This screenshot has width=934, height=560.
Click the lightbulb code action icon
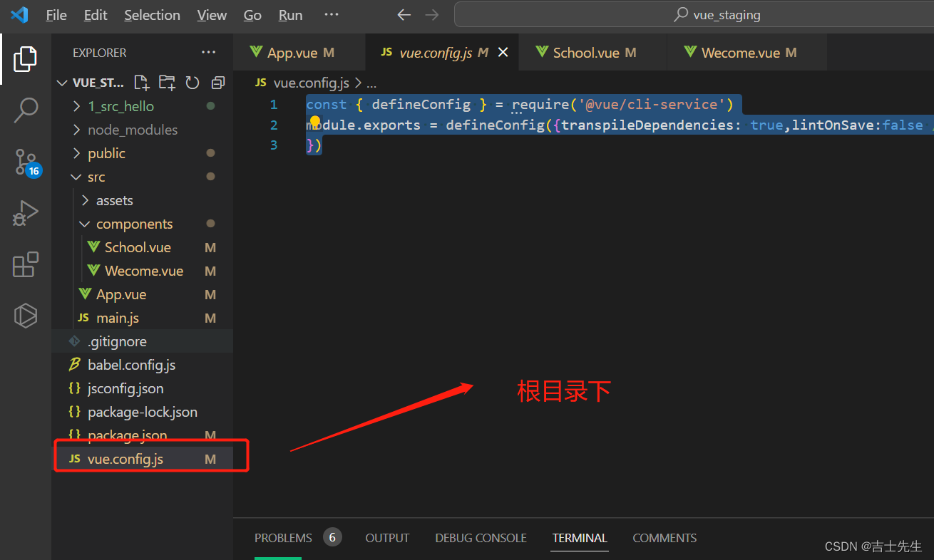tap(315, 123)
